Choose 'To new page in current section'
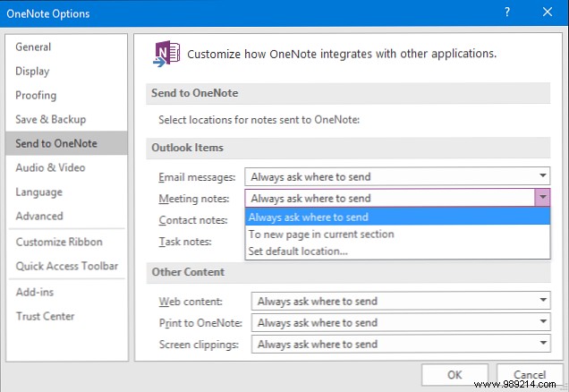The image size is (569, 392). tap(398, 234)
